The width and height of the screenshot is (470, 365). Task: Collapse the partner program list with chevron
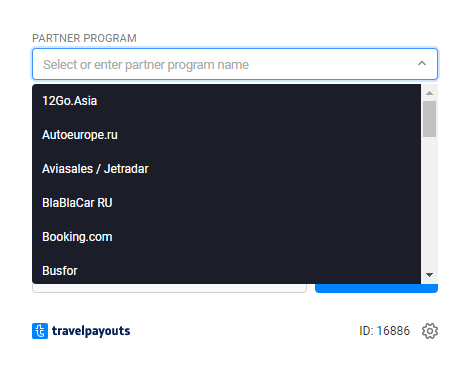(x=422, y=63)
